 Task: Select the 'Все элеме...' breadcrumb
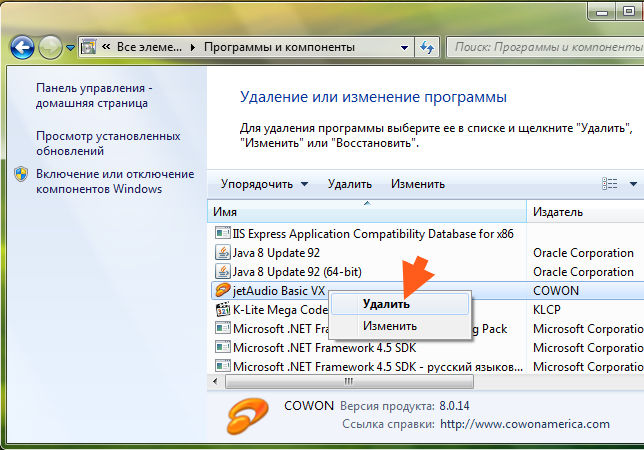coord(149,47)
